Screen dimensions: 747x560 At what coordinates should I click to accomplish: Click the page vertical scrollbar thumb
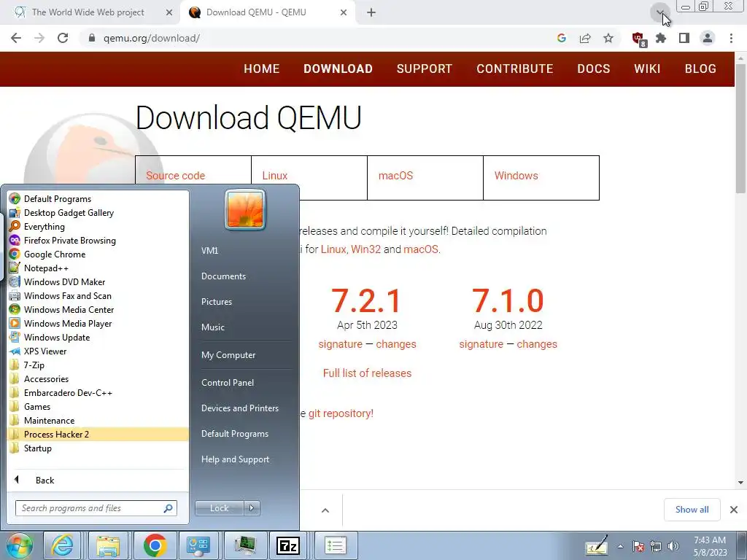click(740, 128)
